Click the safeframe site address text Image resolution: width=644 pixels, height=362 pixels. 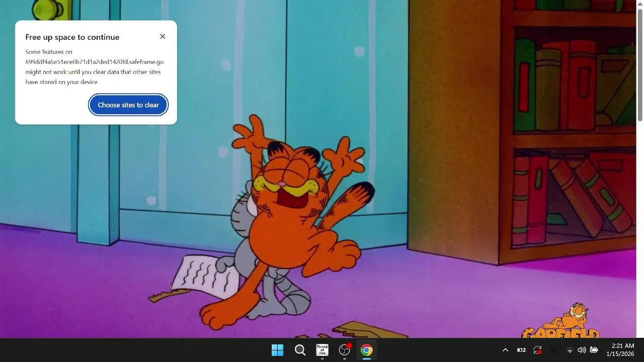coord(95,62)
